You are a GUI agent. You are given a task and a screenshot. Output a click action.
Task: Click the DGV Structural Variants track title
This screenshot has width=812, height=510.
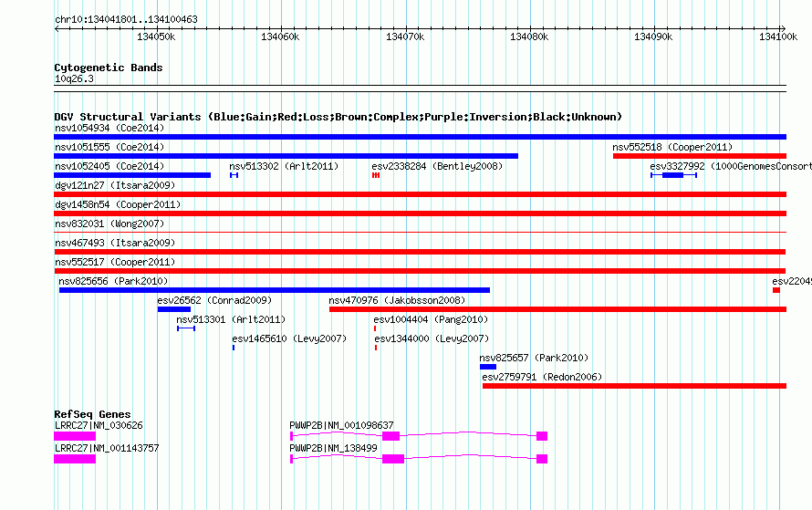point(338,117)
